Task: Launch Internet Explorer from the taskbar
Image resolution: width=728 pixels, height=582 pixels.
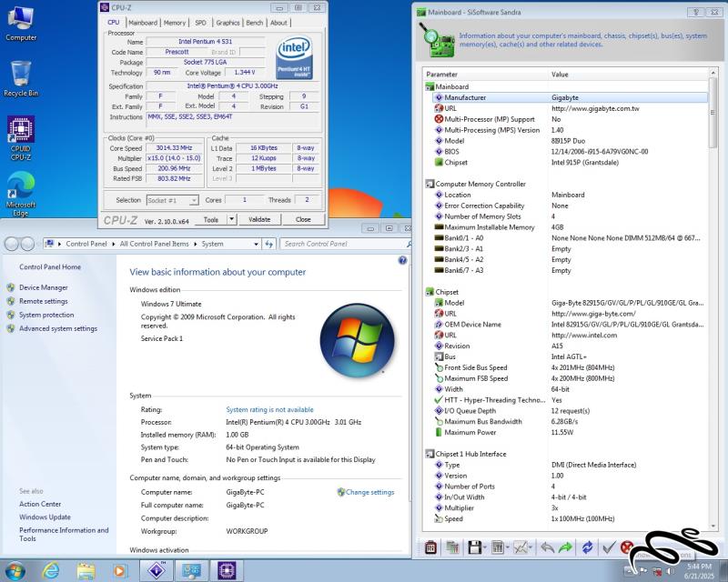Action: (51, 570)
